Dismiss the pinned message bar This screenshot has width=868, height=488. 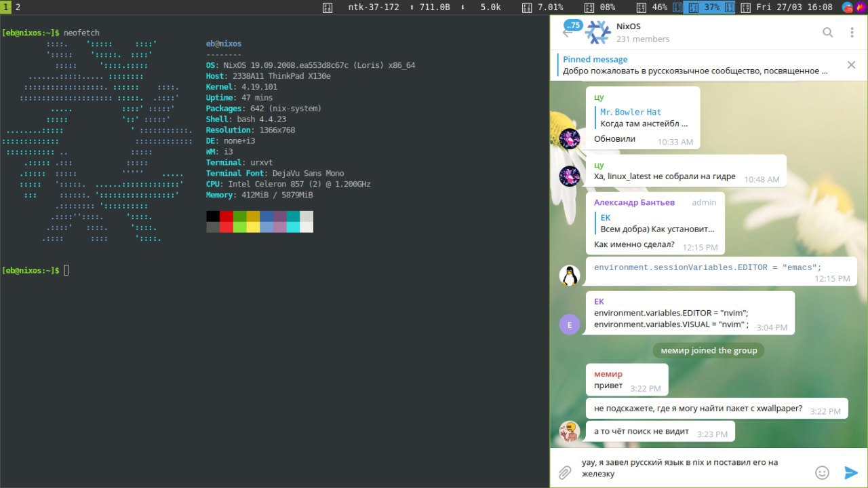tap(851, 65)
